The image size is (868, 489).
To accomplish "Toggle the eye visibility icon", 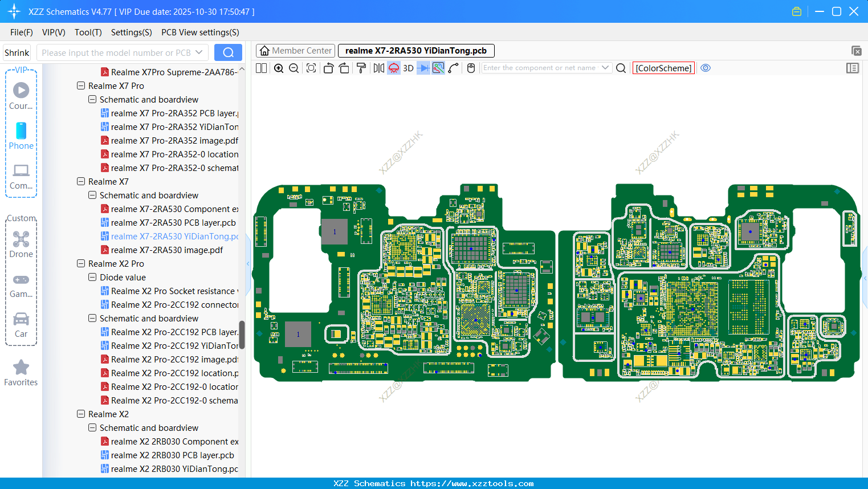I will click(x=706, y=68).
